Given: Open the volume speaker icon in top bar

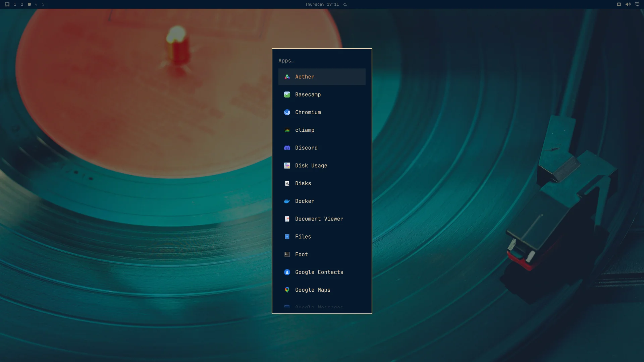Looking at the screenshot, I should pos(628,4).
